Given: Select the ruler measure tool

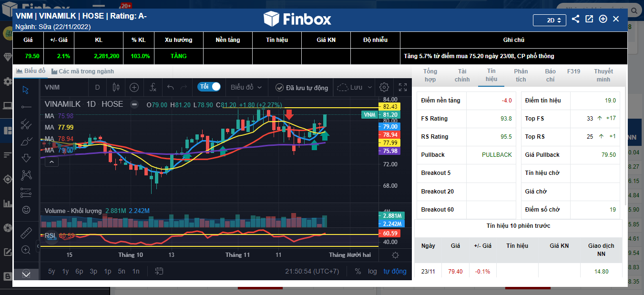Looking at the screenshot, I should tap(26, 233).
